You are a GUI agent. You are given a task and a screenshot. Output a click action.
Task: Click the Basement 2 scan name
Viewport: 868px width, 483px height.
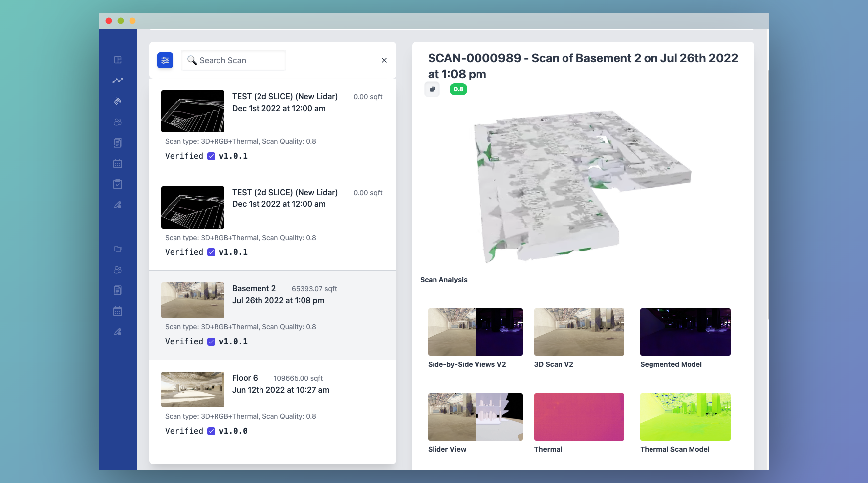[x=254, y=288]
